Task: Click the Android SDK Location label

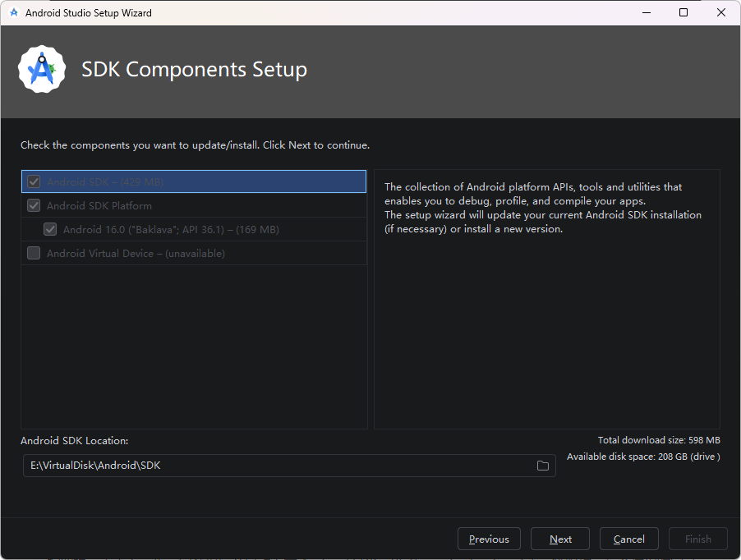Action: coord(74,441)
